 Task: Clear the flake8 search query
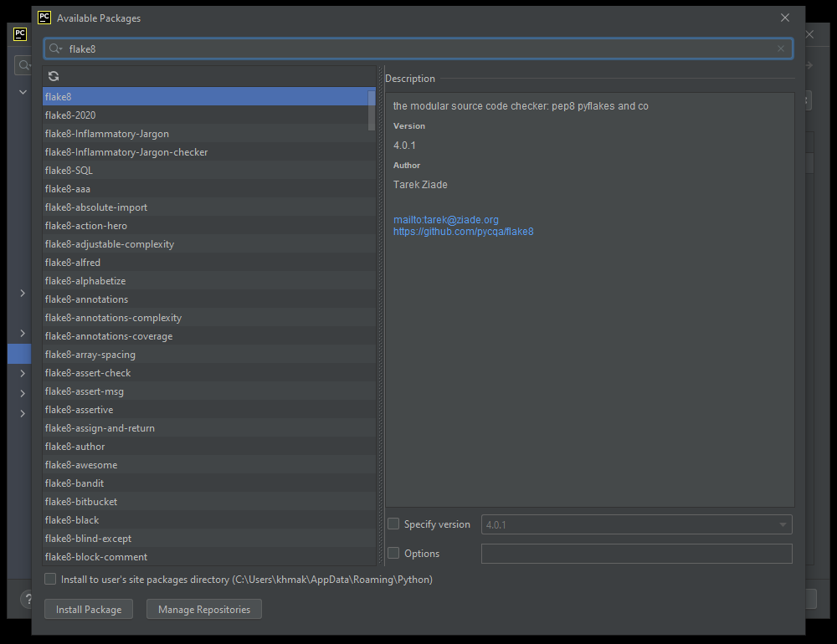pos(781,49)
